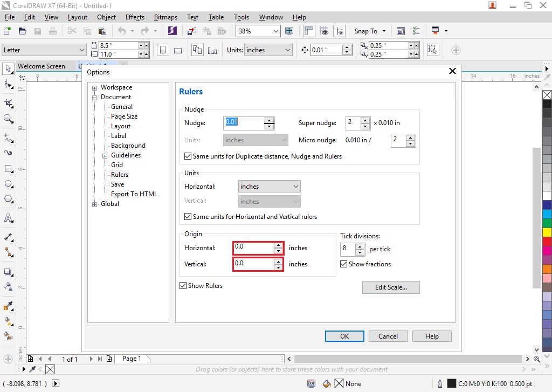Select the Crop tool
This screenshot has width=552, height=392.
pyautogui.click(x=8, y=103)
